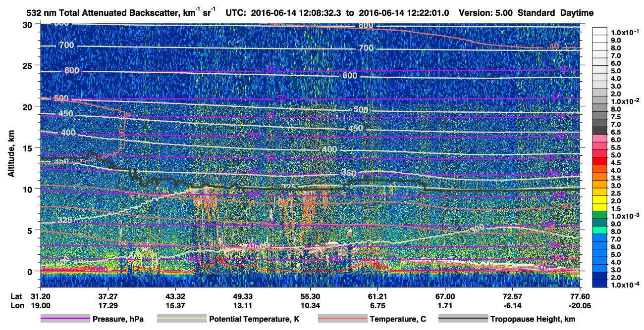Image resolution: width=644 pixels, height=330 pixels.
Task: Click latitude value '43.32'
Action: point(175,295)
